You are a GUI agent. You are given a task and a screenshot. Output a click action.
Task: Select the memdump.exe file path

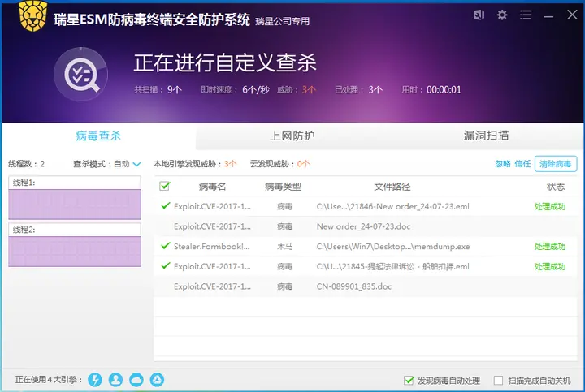click(x=393, y=247)
